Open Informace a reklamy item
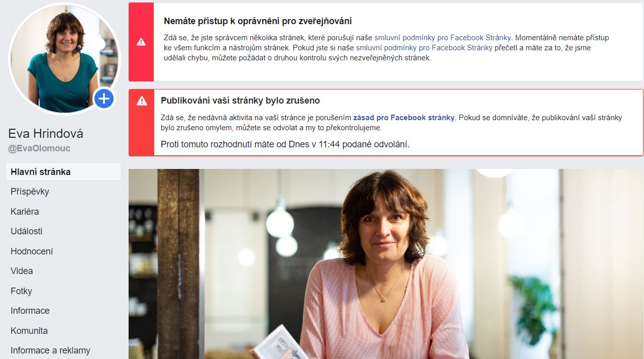This screenshot has height=359, width=644. (x=50, y=350)
